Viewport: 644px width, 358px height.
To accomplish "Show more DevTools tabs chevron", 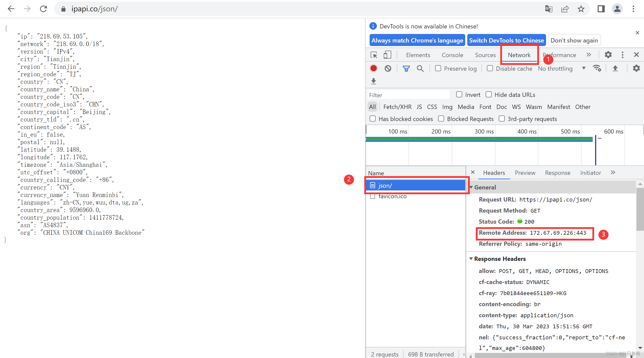I will coord(589,55).
